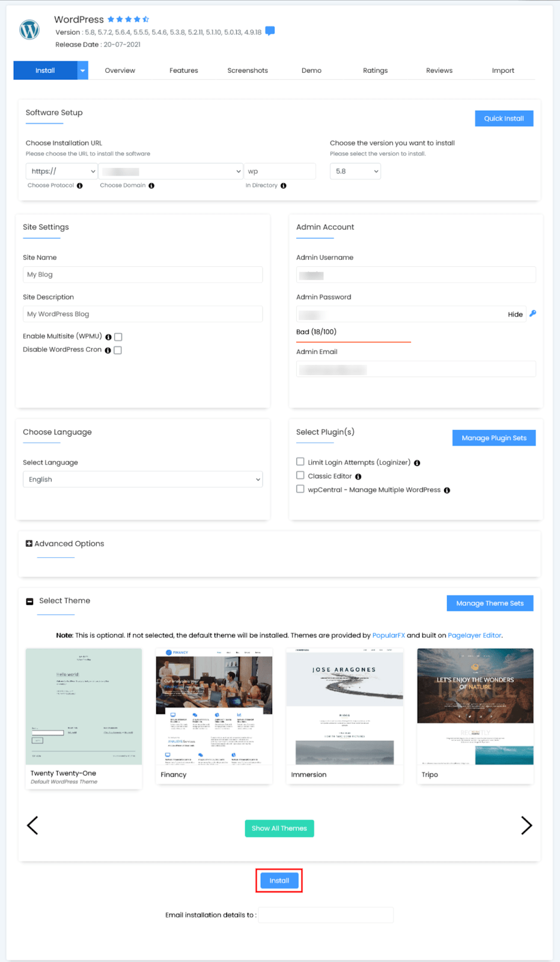Select the Immersion theme thumbnail
The image size is (560, 962).
click(x=344, y=706)
